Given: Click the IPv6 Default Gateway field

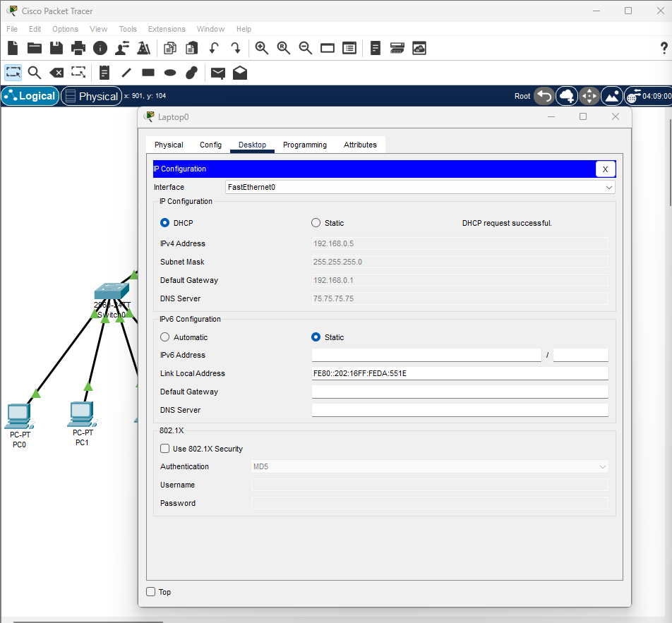Looking at the screenshot, I should coord(460,392).
